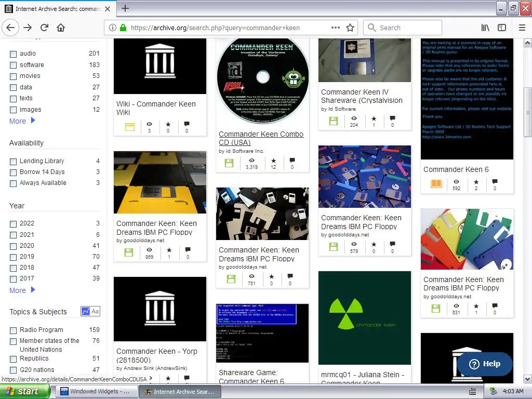
Task: Open Commander Keen 6 title link
Action: [456, 169]
